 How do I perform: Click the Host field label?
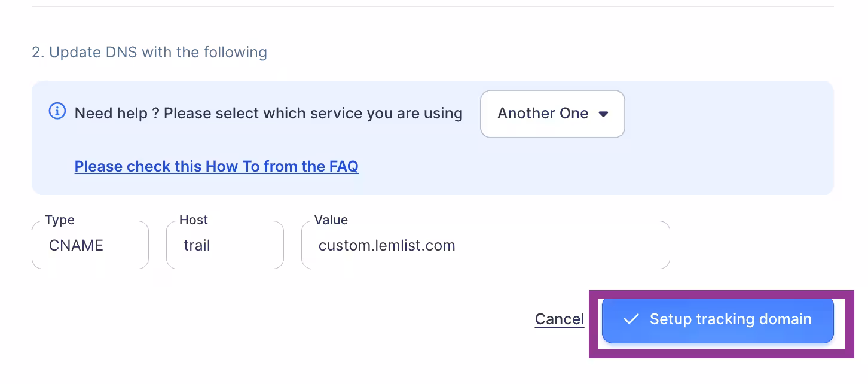194,220
